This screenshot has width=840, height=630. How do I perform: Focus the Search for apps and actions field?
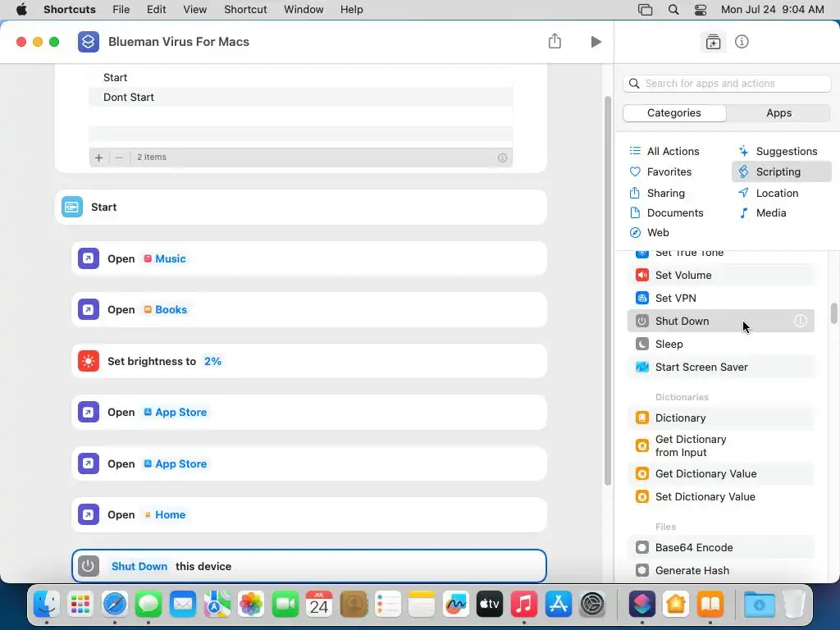pyautogui.click(x=727, y=84)
